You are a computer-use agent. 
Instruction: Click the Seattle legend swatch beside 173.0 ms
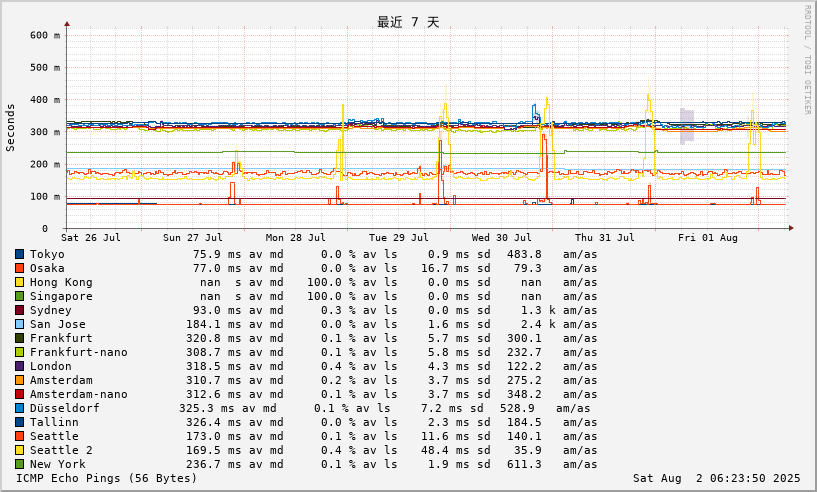click(x=19, y=437)
